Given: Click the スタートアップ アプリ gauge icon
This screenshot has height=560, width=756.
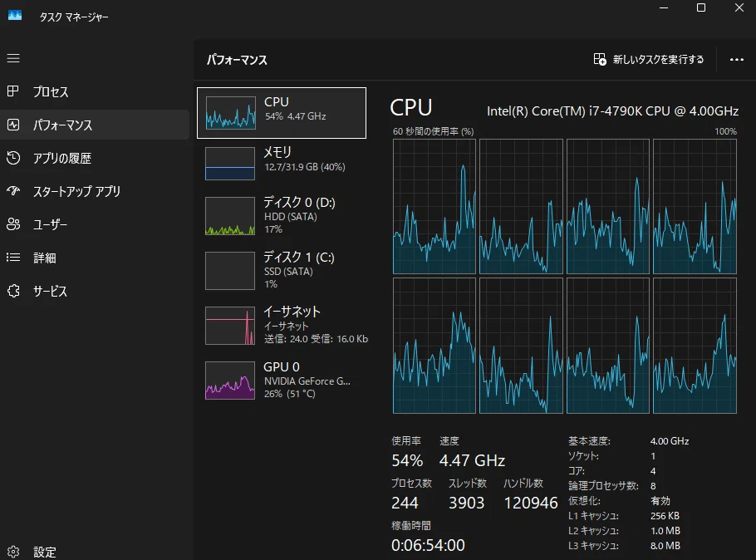Looking at the screenshot, I should point(13,191).
